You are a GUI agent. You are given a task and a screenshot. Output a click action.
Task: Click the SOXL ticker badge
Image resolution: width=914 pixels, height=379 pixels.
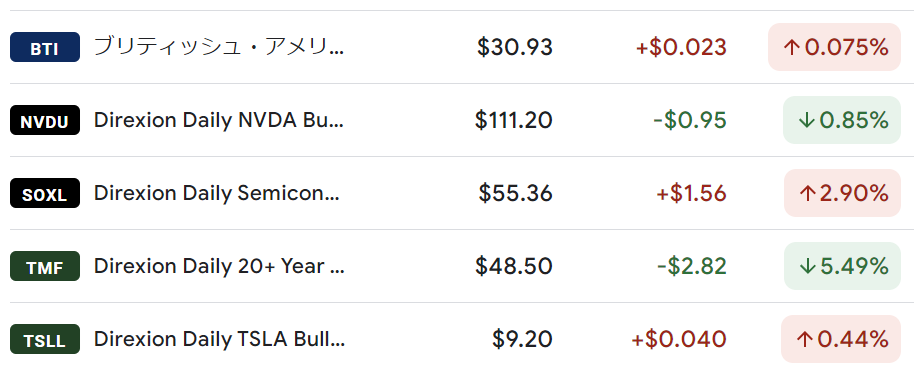pos(45,193)
